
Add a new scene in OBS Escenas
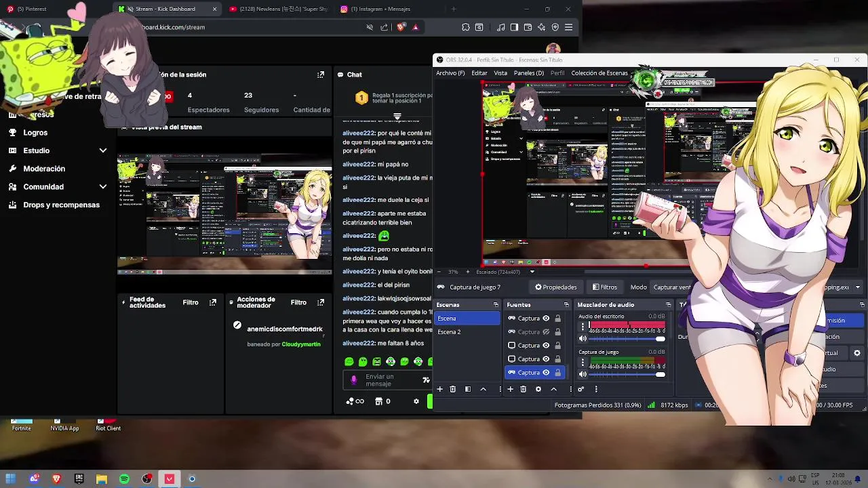pos(439,389)
